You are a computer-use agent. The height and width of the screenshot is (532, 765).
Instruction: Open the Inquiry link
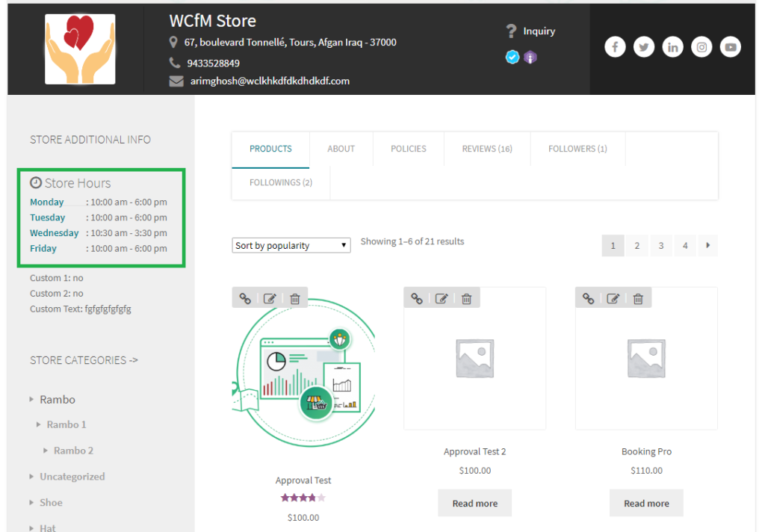[539, 31]
